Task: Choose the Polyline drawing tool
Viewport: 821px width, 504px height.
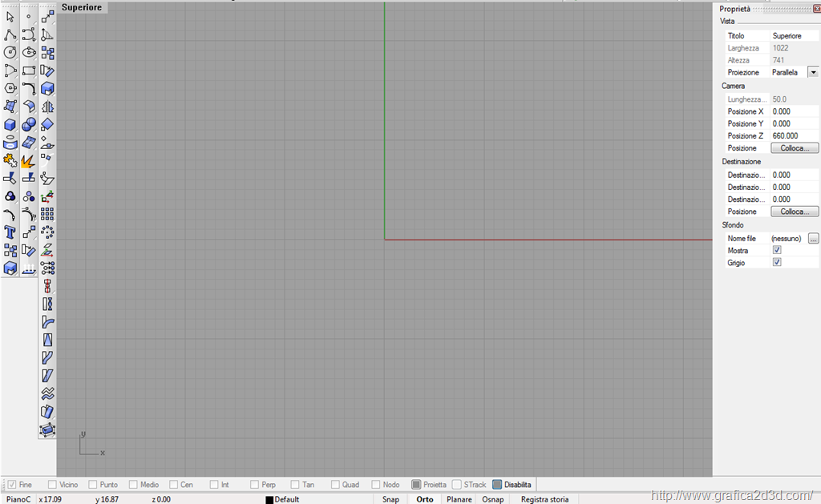Action: coord(10,35)
